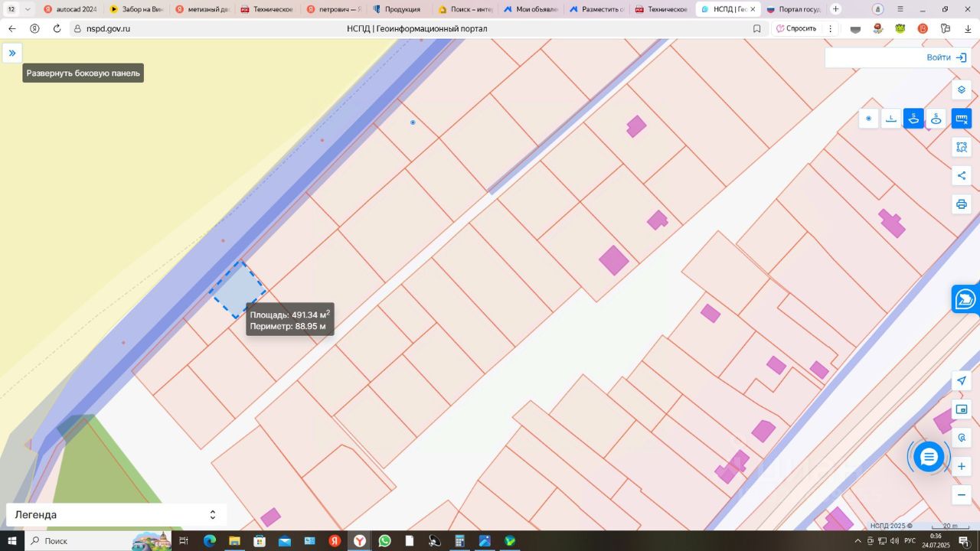Image resolution: width=980 pixels, height=551 pixels.
Task: Share the current map view
Action: click(962, 176)
